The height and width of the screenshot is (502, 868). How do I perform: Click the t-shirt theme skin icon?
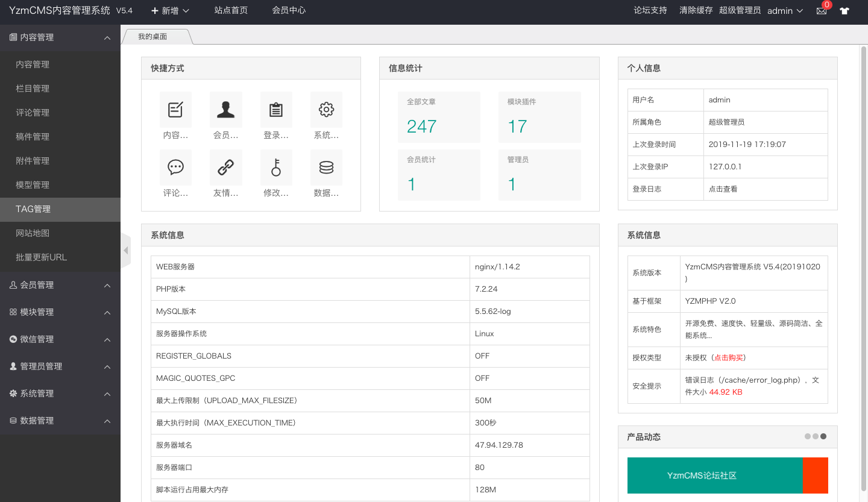[844, 11]
